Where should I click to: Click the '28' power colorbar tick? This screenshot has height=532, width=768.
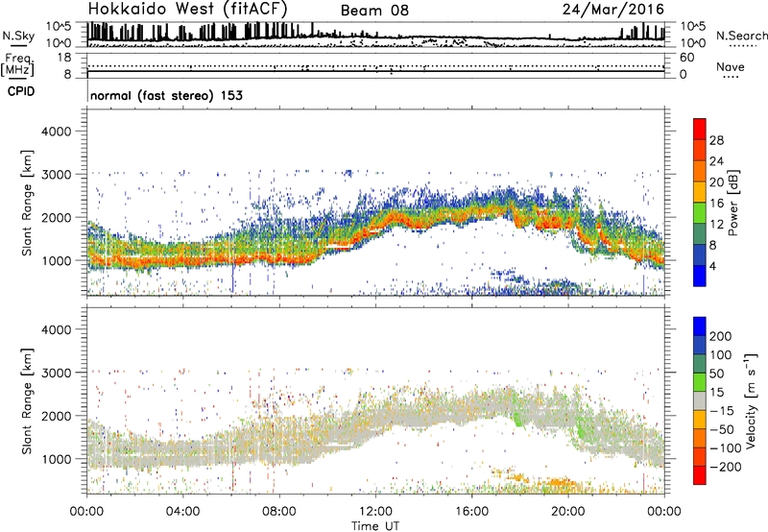(716, 140)
